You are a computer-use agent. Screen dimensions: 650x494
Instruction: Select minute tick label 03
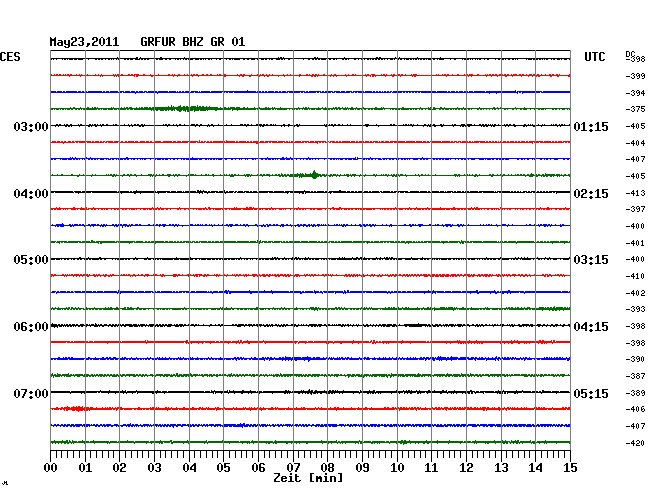[154, 468]
